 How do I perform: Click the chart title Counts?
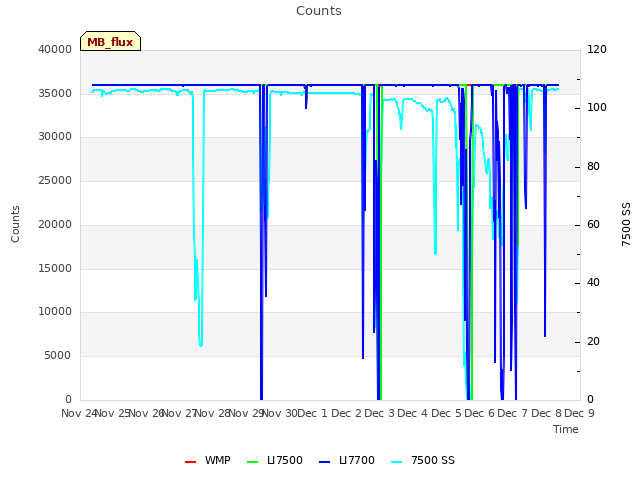pos(319,11)
